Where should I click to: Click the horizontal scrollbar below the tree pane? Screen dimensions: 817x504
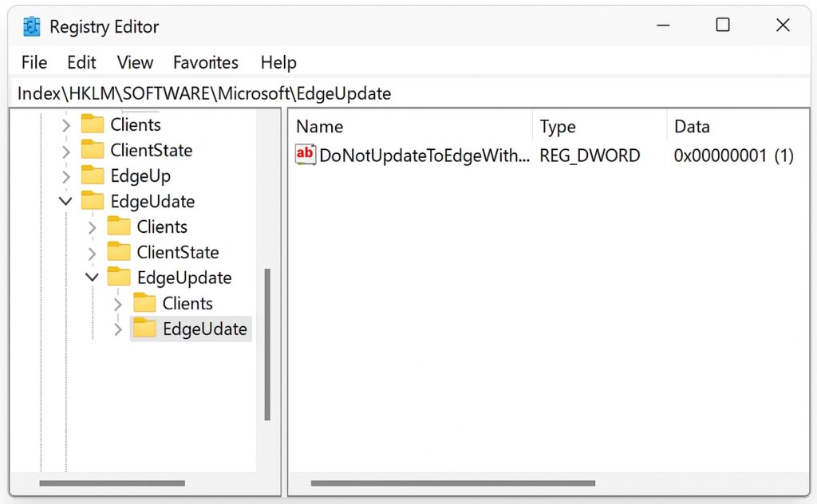pos(112,482)
